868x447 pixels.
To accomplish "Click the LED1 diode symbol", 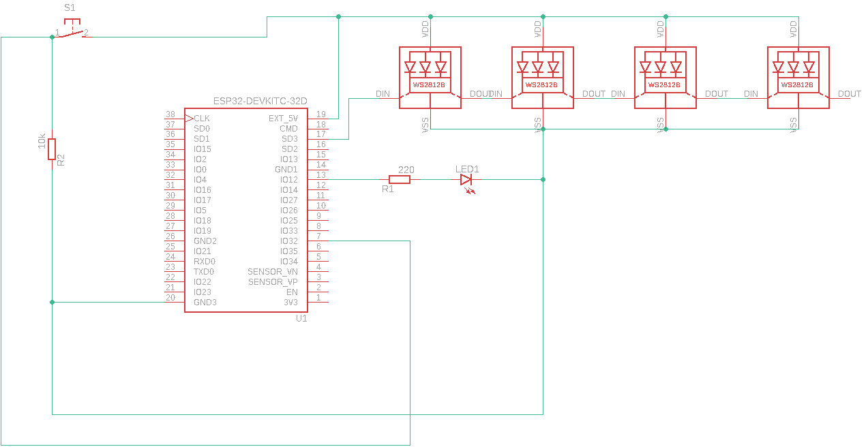I will pos(466,180).
